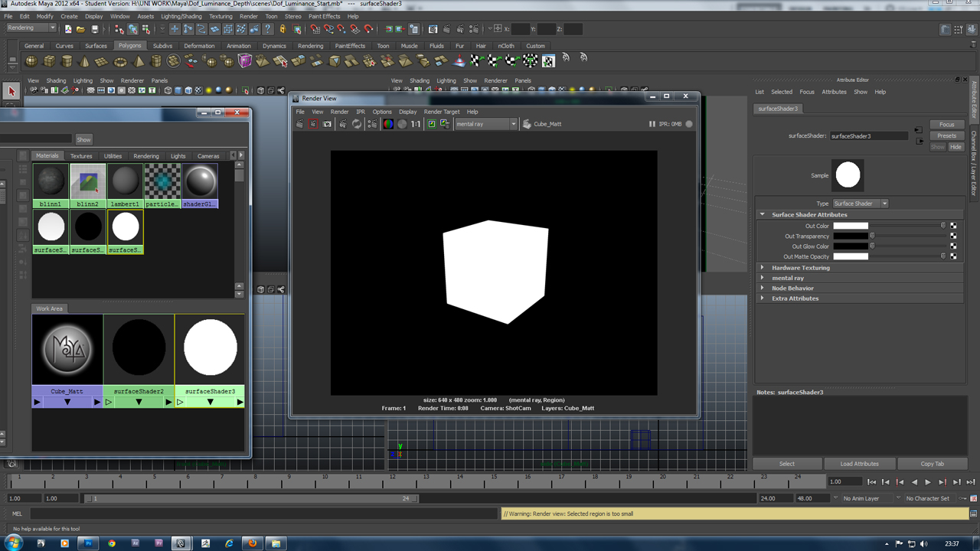Click the Load Attributes button
This screenshot has height=551, width=980.
click(860, 463)
